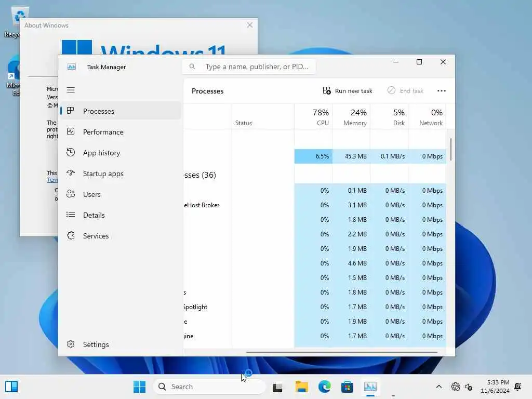532x399 pixels.
Task: Click the End task button
Action: tap(405, 90)
